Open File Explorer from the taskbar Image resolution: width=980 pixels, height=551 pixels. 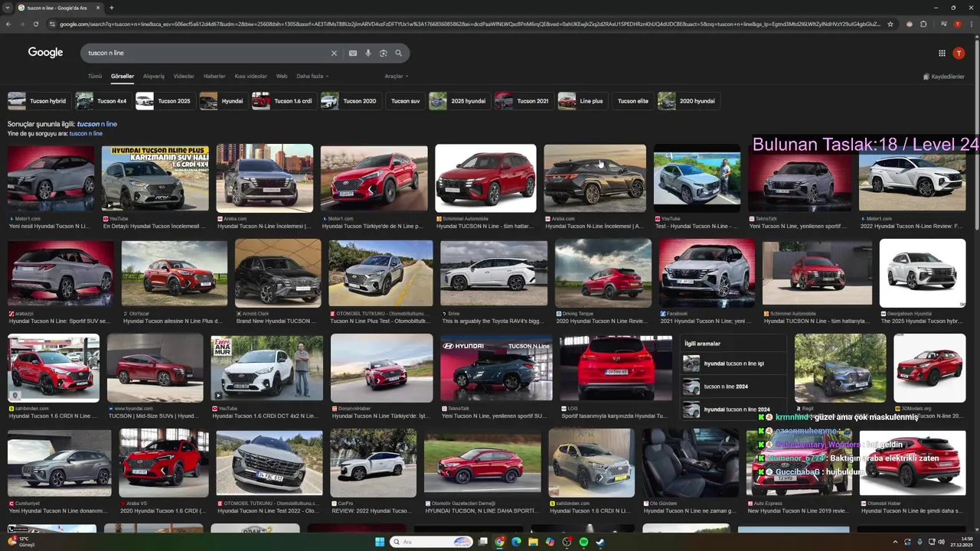pyautogui.click(x=533, y=542)
